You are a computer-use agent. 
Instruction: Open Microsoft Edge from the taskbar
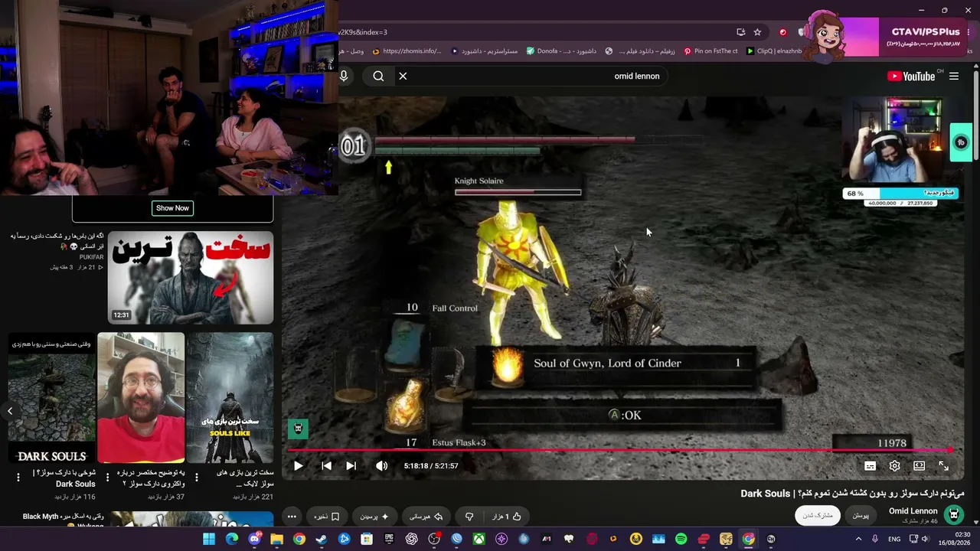tap(232, 539)
